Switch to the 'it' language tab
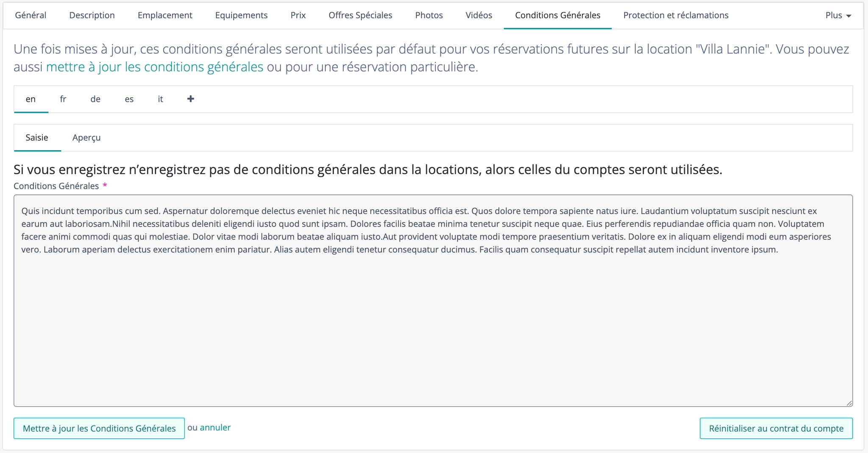 coord(161,99)
